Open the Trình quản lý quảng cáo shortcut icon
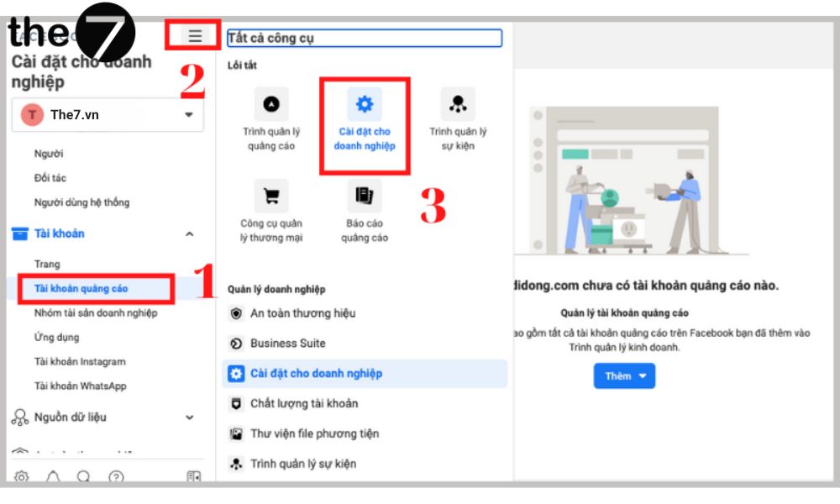 tap(271, 104)
